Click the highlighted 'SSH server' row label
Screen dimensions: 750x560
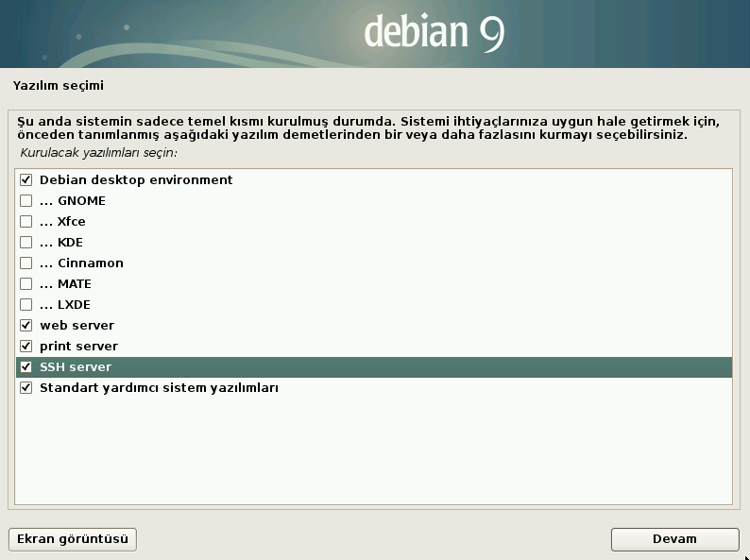tap(76, 367)
